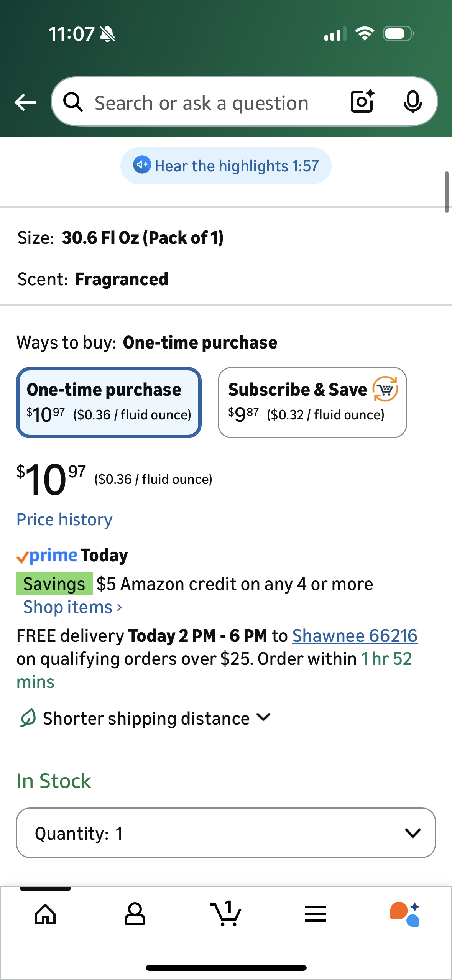Play Hear the highlights audio
452x980 pixels.
pos(226,166)
